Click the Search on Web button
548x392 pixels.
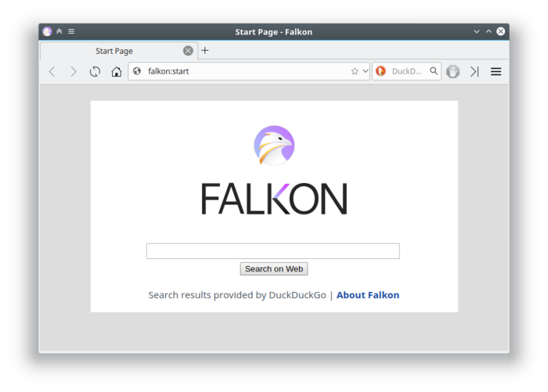[274, 269]
